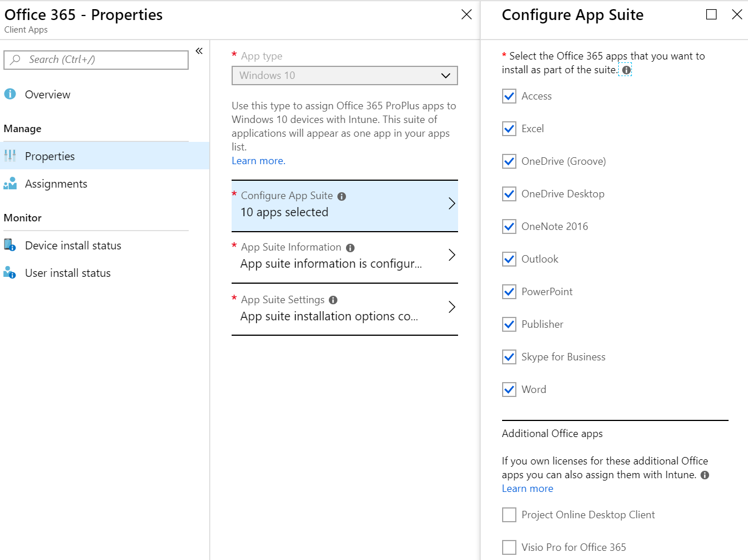Click the info icon beside app selection prompt
Viewport: 748px width, 560px height.
[626, 70]
